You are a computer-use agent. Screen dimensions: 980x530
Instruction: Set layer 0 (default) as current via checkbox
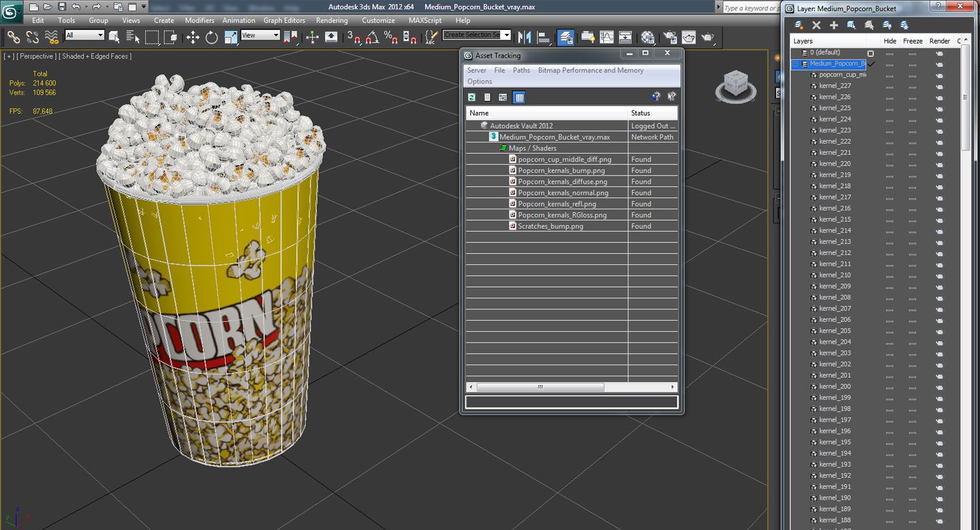pos(871,54)
